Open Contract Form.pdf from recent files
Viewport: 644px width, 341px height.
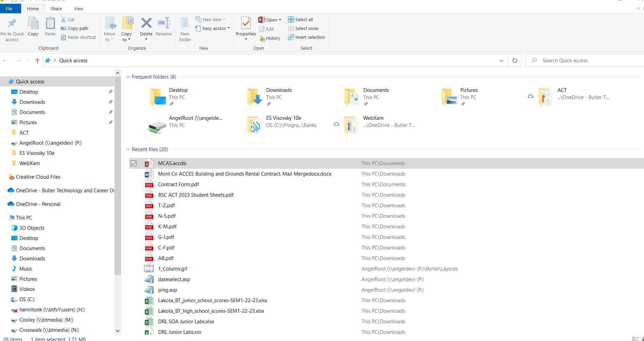[178, 184]
